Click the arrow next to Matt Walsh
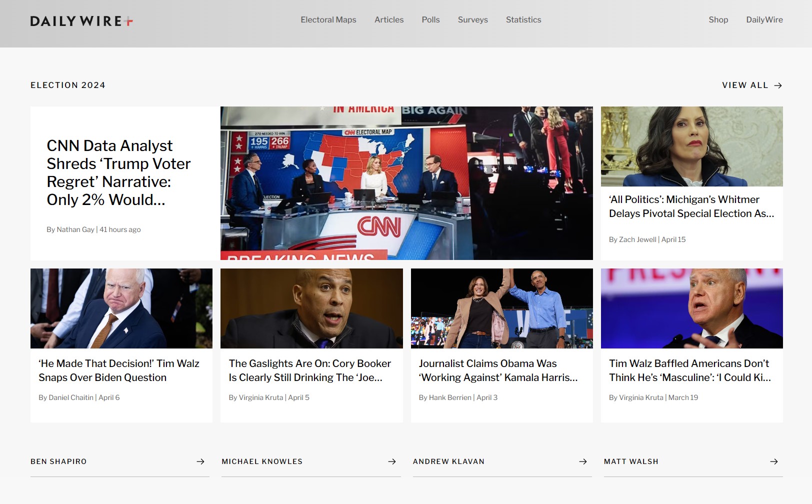812x504 pixels. tap(774, 461)
